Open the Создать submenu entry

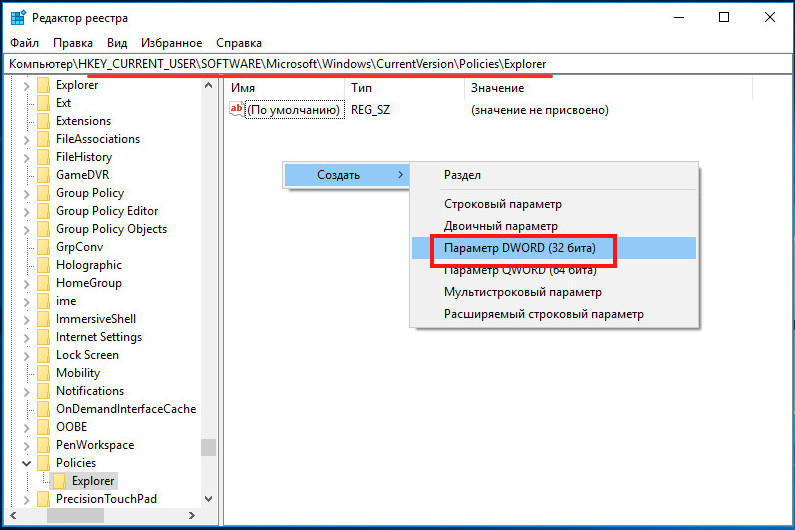346,175
